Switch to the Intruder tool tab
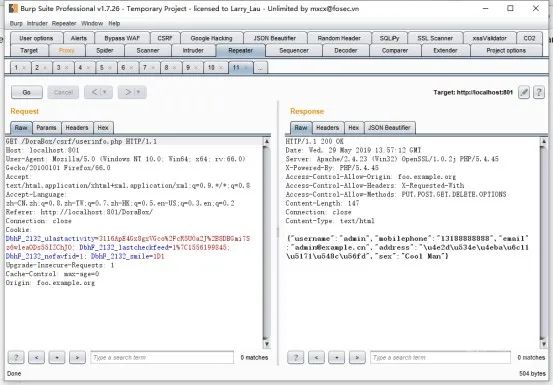 coord(193,50)
